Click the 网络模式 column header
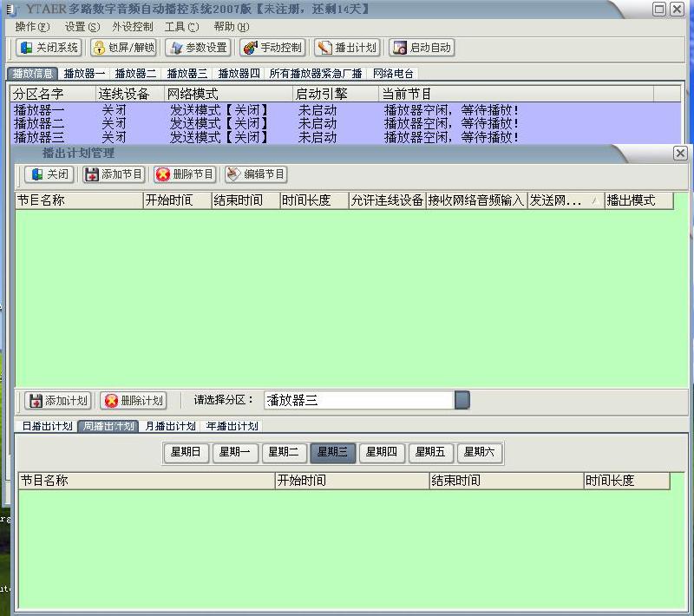Viewport: 694px width, 616px height. (228, 94)
